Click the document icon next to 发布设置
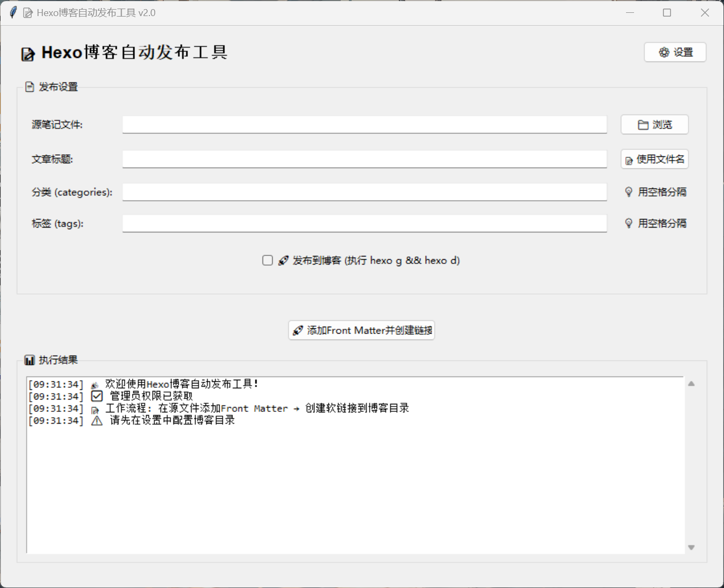The image size is (724, 588). pos(30,87)
